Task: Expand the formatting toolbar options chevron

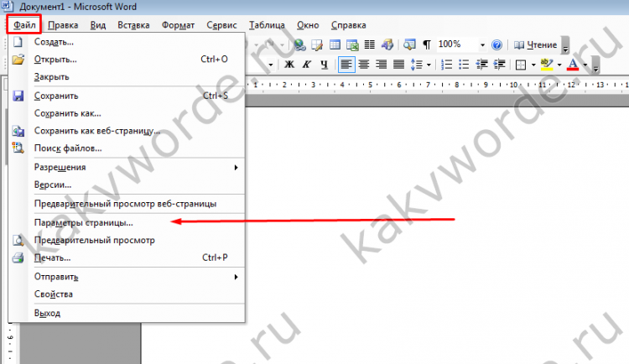Action: pyautogui.click(x=595, y=65)
